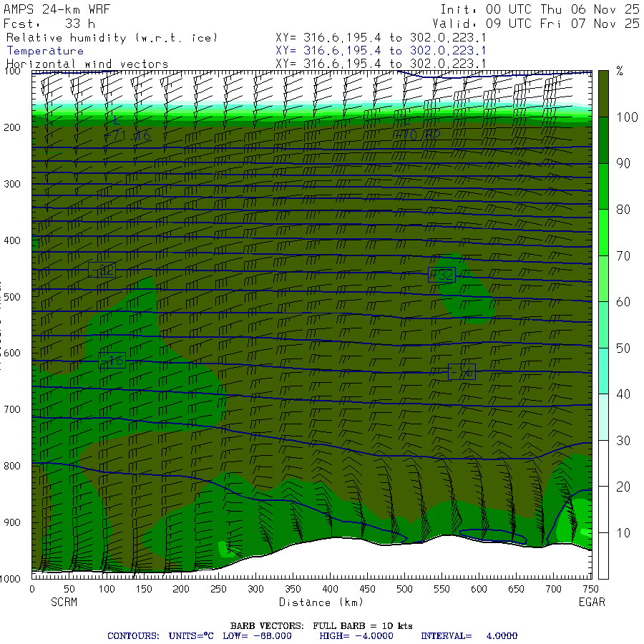Screen dimensions: 644x644
Task: Click the olive above-100% colorbar segment
Action: 603,94
